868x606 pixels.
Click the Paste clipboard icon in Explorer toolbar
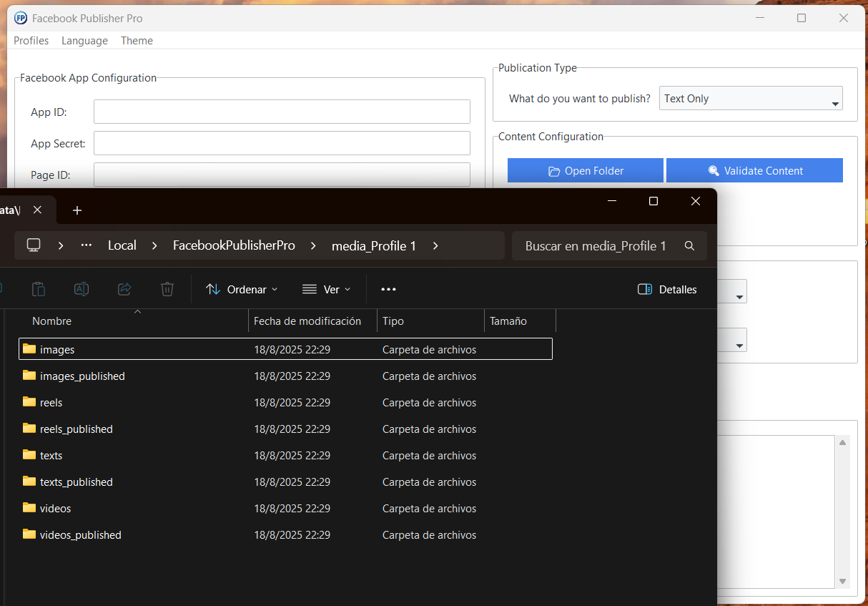point(39,289)
